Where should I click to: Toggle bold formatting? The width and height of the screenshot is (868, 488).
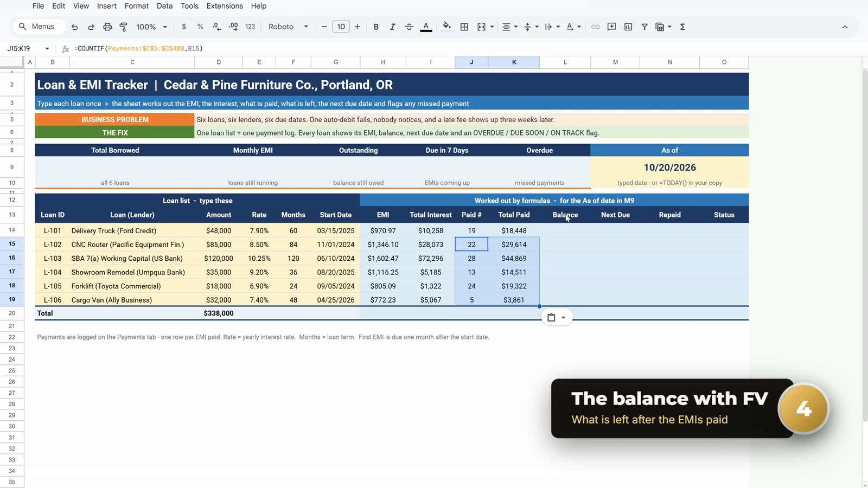pos(376,27)
